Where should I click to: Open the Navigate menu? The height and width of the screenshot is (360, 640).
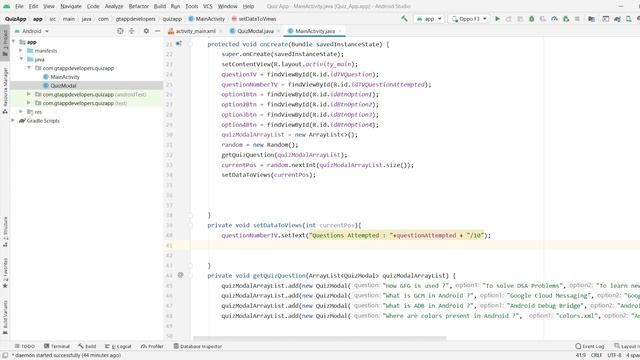coord(71,6)
